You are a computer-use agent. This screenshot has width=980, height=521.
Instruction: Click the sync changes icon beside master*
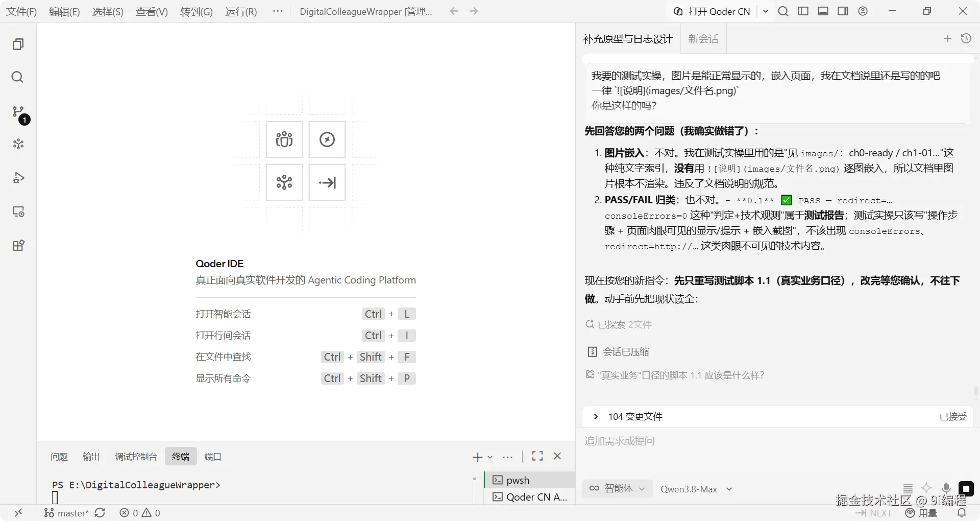(100, 513)
